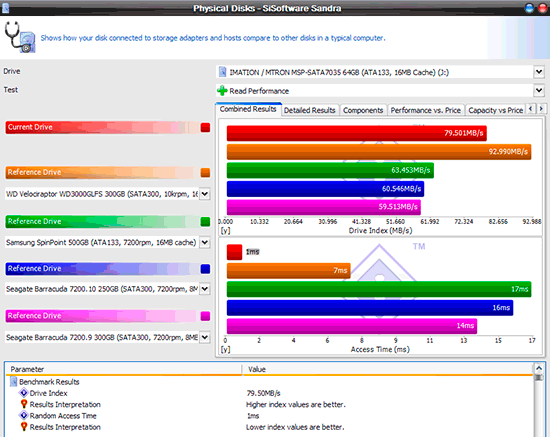
Task: Click the [y] label under Access Time chart
Action: (225, 350)
